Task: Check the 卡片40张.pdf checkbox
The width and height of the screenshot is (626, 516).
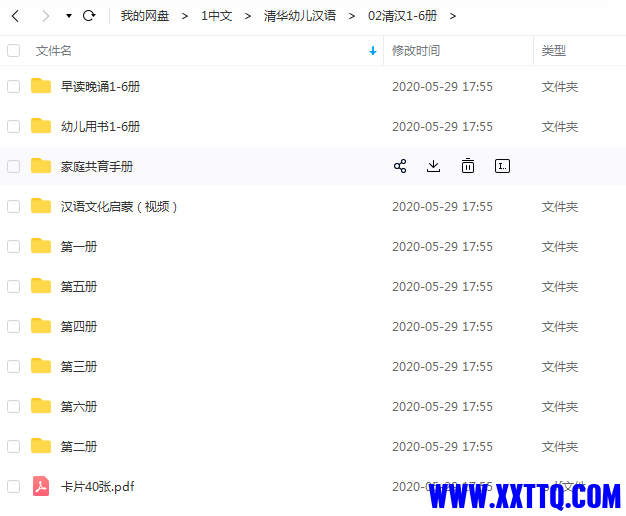Action: tap(14, 486)
